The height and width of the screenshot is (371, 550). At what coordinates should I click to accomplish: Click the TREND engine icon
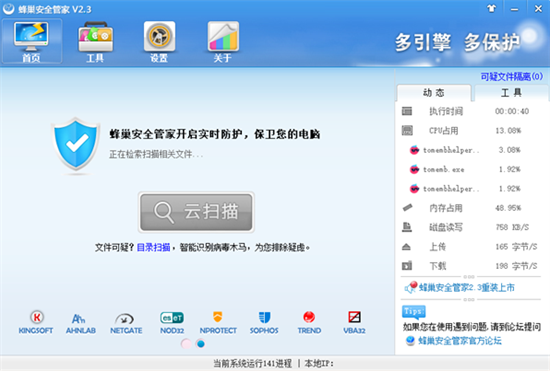pyautogui.click(x=309, y=322)
